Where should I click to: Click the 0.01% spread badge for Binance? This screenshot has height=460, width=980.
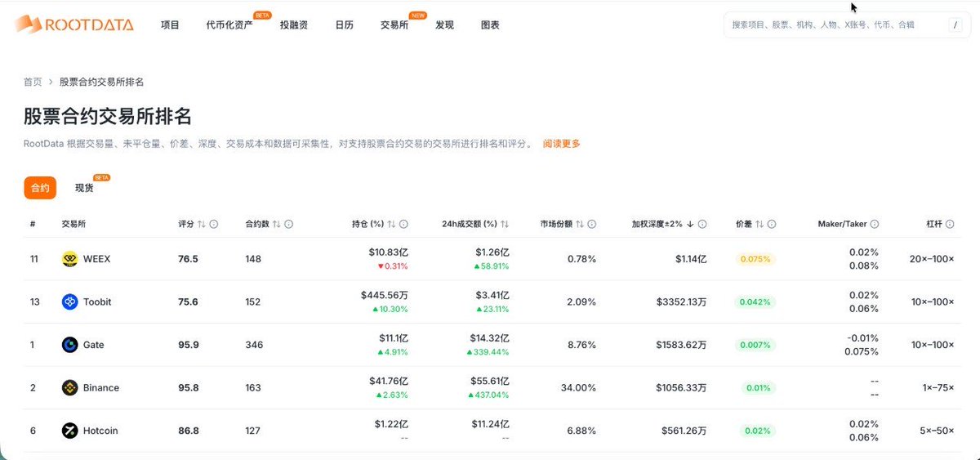pos(758,387)
